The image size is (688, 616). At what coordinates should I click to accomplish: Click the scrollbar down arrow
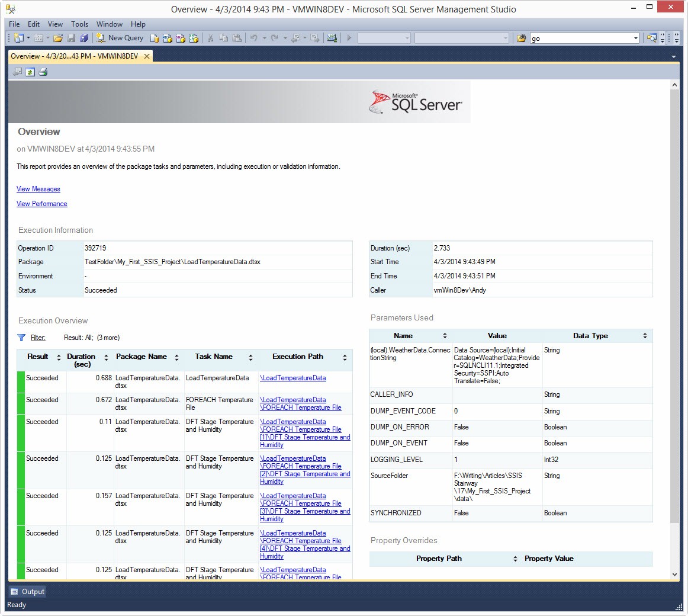[675, 575]
